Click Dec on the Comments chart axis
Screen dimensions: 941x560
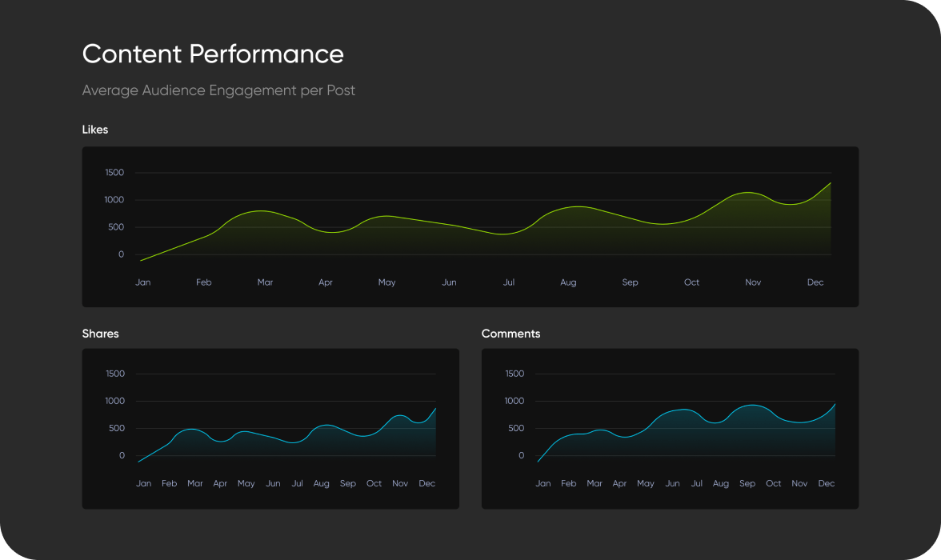click(827, 483)
